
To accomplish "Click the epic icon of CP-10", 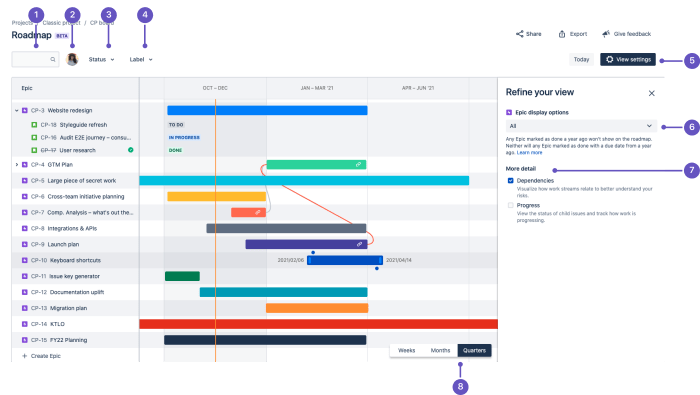I will 25,260.
